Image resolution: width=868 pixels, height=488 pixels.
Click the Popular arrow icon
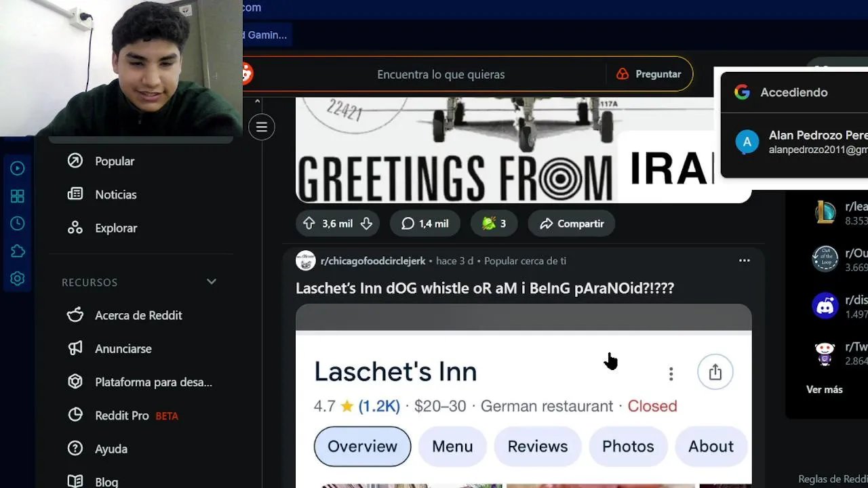click(75, 161)
